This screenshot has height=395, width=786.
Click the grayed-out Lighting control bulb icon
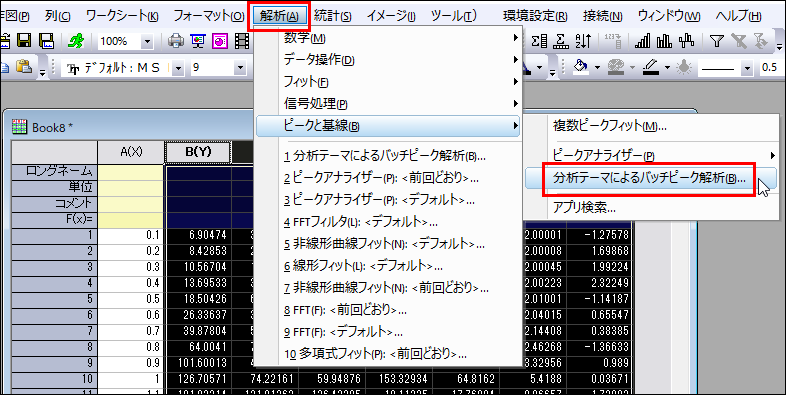coord(683,67)
